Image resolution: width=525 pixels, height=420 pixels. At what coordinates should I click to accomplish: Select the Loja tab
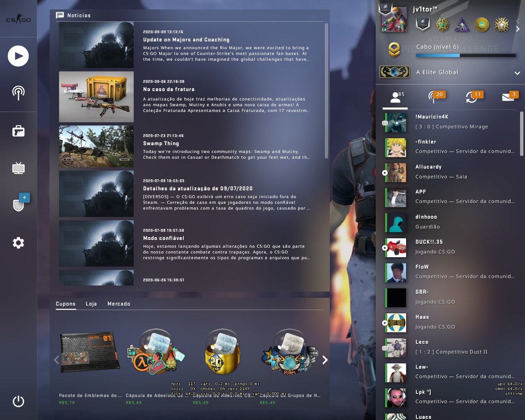[x=91, y=304]
